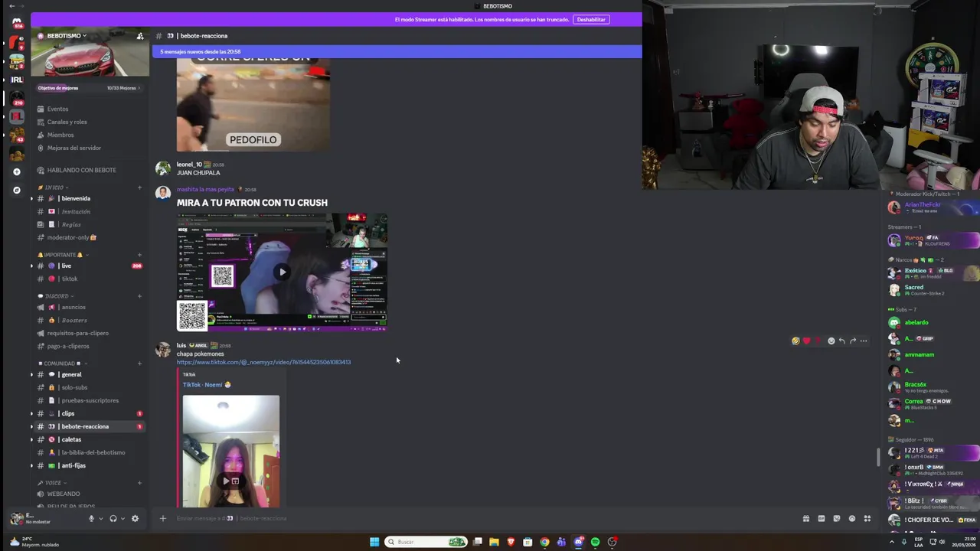Click the taskbar Buscar search box
This screenshot has height=551, width=980.
tap(426, 542)
